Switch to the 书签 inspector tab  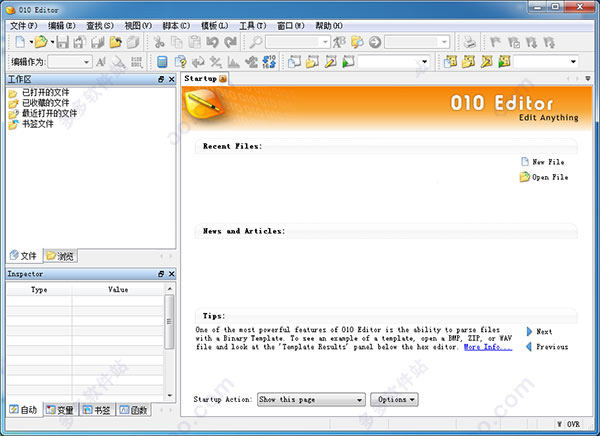pyautogui.click(x=97, y=410)
